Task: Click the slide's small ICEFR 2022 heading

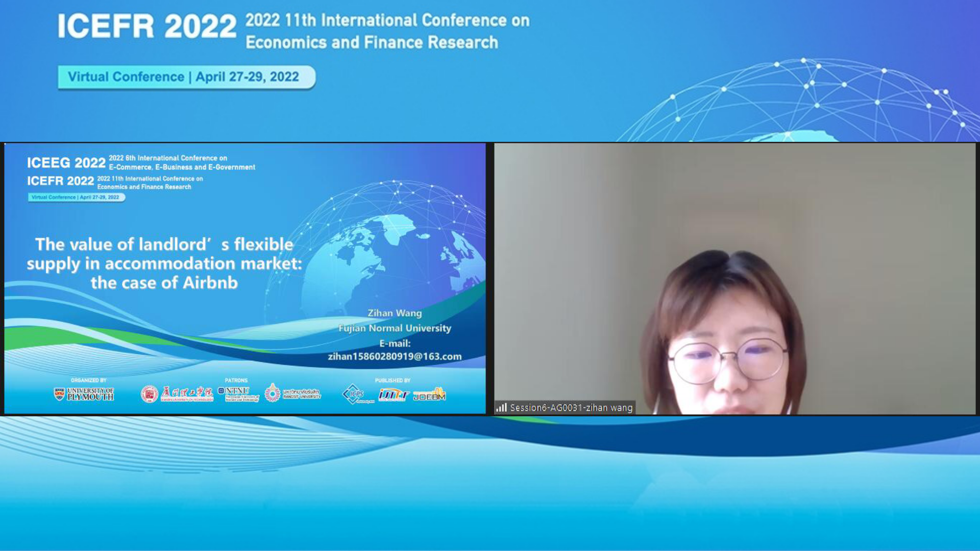Action: pos(60,181)
